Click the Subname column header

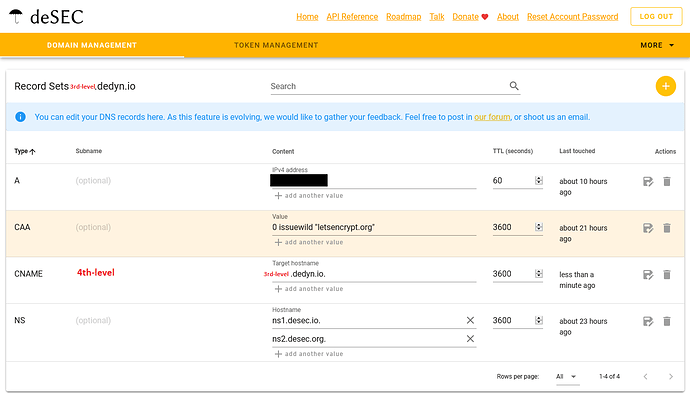(88, 151)
